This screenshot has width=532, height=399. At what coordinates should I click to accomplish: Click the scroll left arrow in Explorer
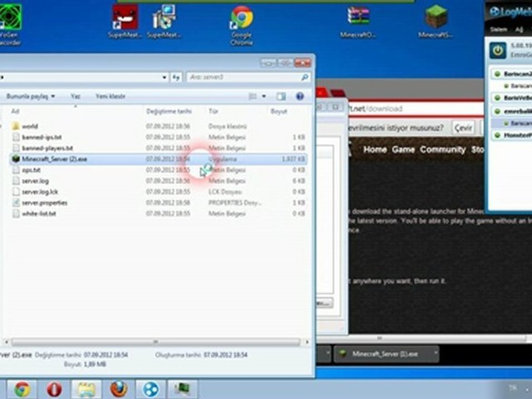6,342
